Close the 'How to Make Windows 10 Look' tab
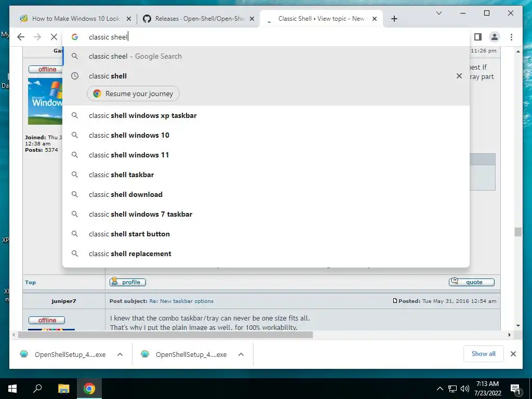Image resolution: width=532 pixels, height=399 pixels. click(x=129, y=19)
